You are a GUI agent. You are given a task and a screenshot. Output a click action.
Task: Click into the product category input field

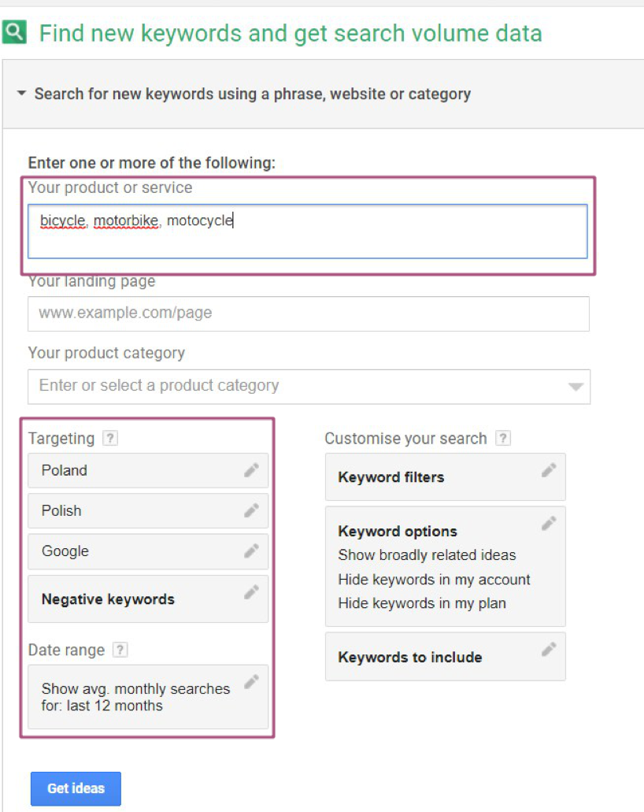[291, 386]
